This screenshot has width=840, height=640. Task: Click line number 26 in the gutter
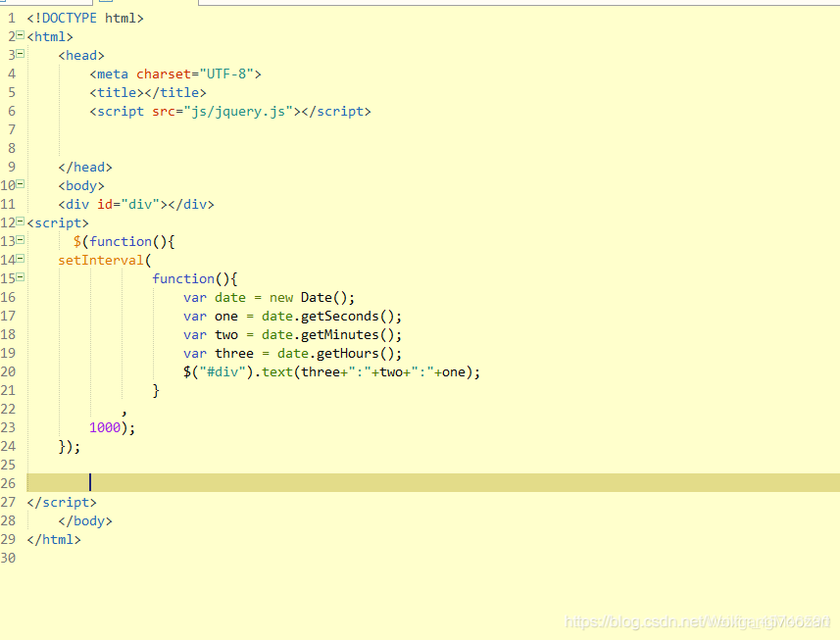pos(8,483)
